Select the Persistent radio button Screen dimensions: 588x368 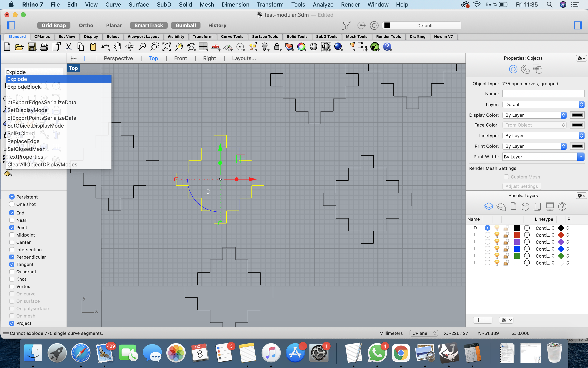12,197
